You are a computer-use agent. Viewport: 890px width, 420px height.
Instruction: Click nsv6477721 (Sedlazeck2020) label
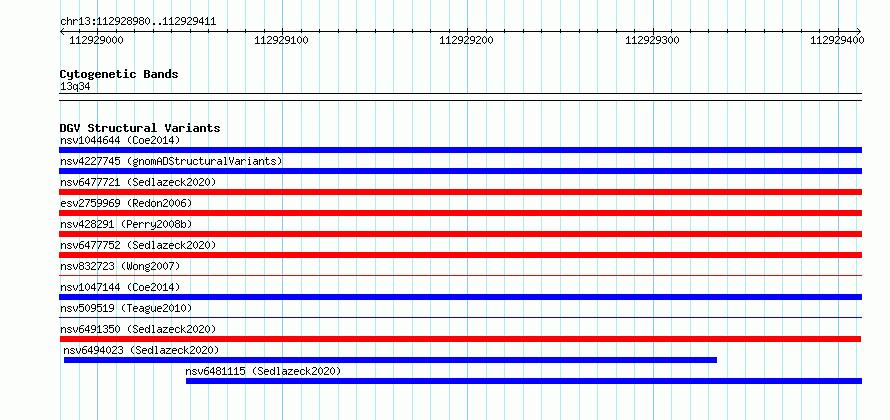coord(138,182)
